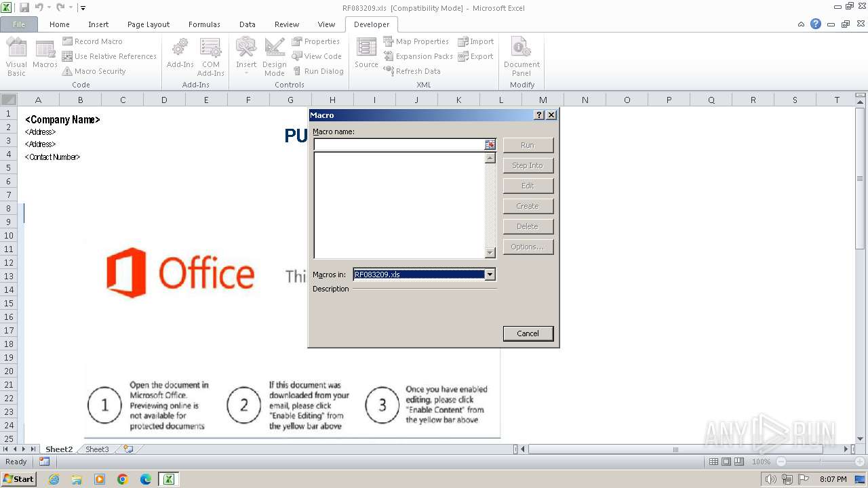
Task: Start Record Macro
Action: (x=92, y=41)
